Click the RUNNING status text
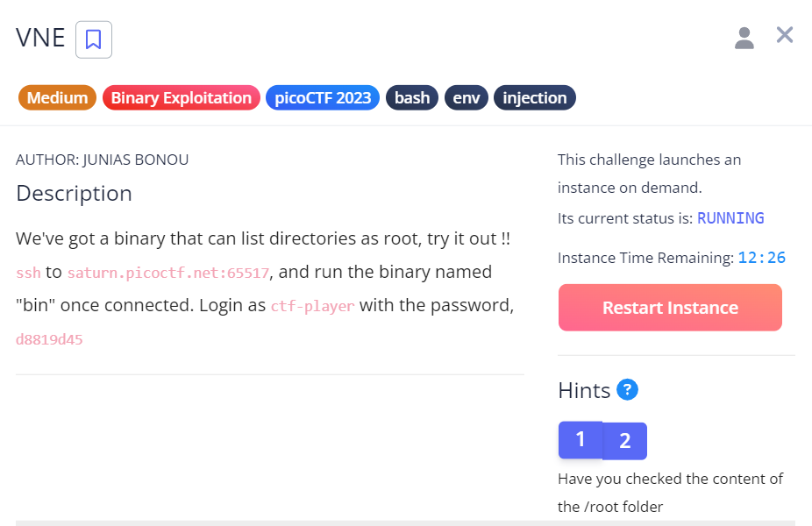The image size is (812, 526). point(730,218)
